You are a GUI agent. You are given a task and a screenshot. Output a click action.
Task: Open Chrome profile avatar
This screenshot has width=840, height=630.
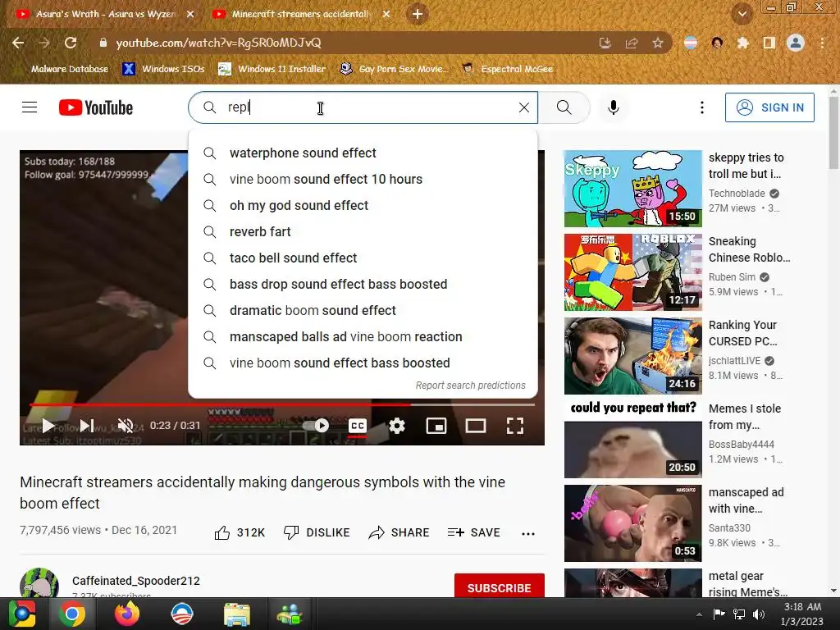pyautogui.click(x=796, y=43)
